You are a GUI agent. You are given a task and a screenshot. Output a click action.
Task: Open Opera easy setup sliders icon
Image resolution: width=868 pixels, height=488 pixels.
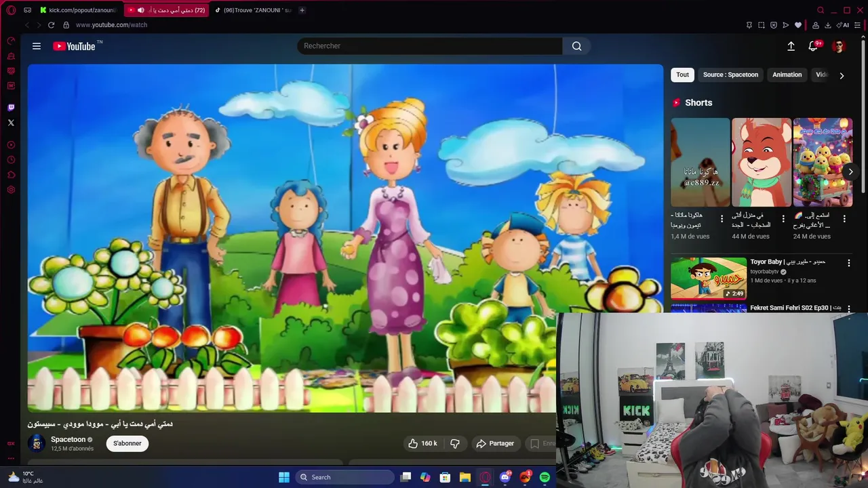[859, 25]
